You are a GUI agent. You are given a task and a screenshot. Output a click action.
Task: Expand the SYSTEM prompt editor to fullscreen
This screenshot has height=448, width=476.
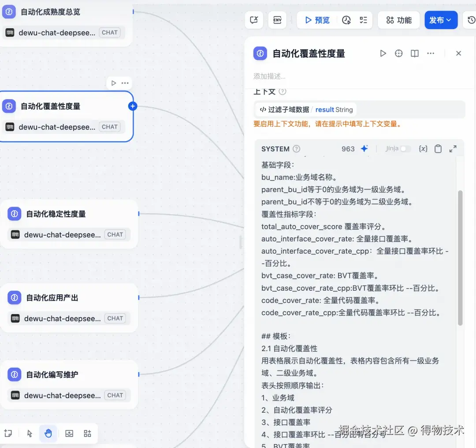point(453,149)
